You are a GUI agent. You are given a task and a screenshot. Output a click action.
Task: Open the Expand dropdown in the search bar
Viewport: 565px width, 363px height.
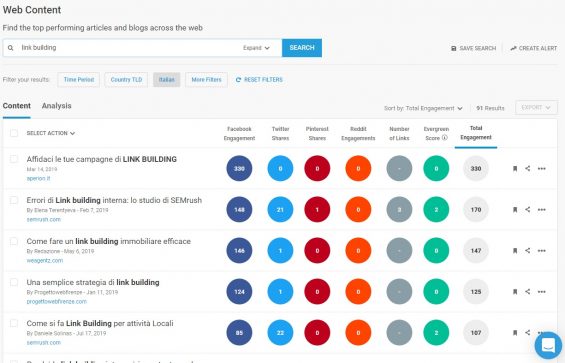pyautogui.click(x=256, y=48)
